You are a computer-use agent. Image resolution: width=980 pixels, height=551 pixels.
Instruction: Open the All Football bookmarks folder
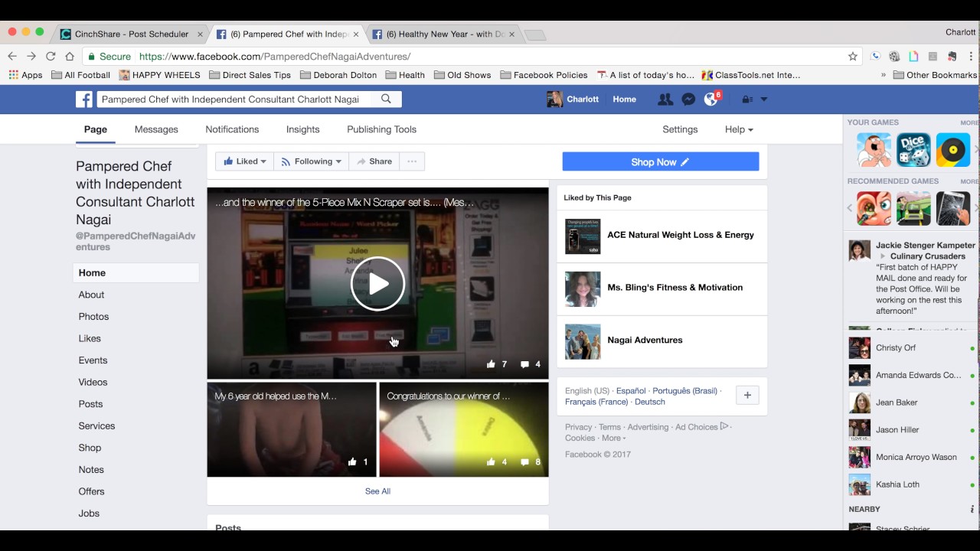click(80, 75)
